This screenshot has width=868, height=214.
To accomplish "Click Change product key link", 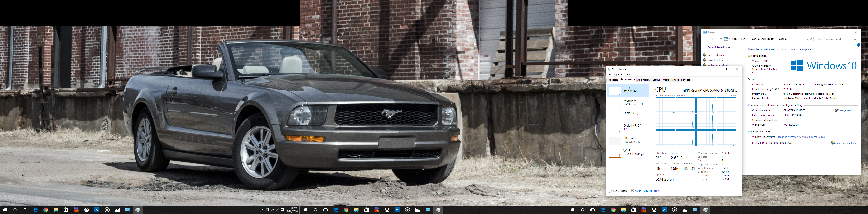I will point(845,143).
